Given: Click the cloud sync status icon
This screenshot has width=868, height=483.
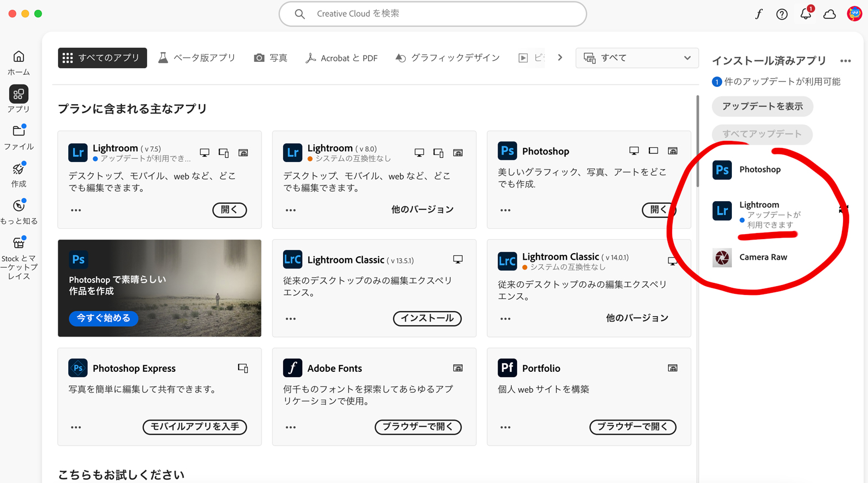Looking at the screenshot, I should pos(829,15).
